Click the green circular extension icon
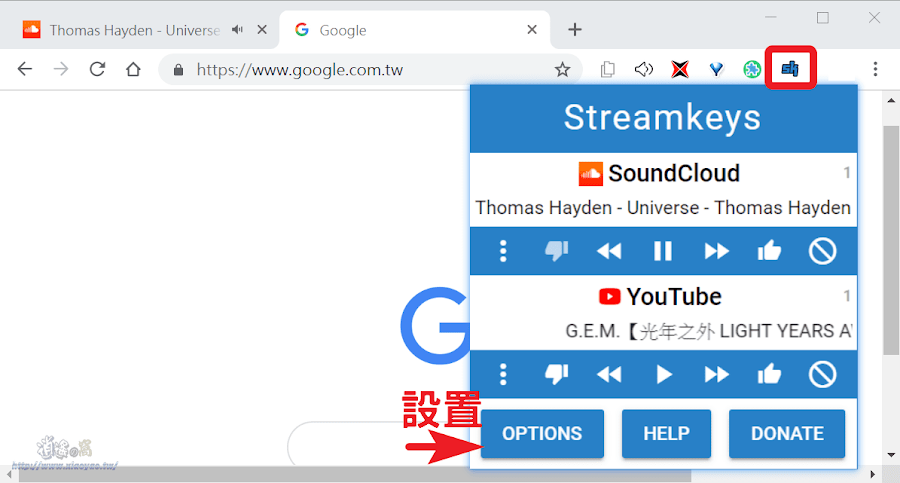The image size is (900, 483). pos(752,69)
